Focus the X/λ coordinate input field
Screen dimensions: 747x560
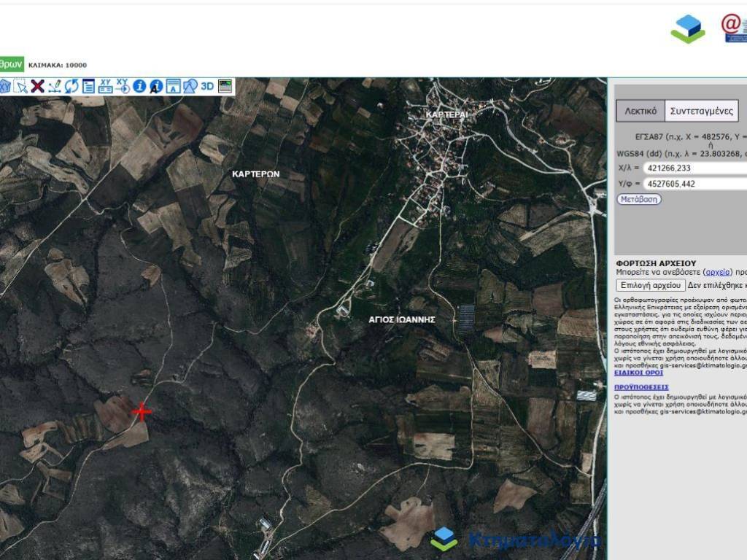point(694,168)
